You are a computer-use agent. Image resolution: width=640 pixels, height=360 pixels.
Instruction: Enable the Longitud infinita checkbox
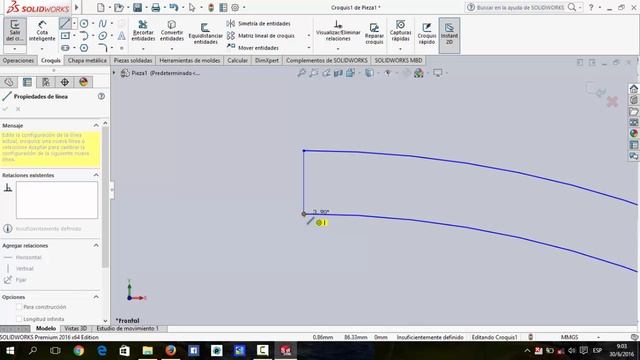(x=19, y=319)
